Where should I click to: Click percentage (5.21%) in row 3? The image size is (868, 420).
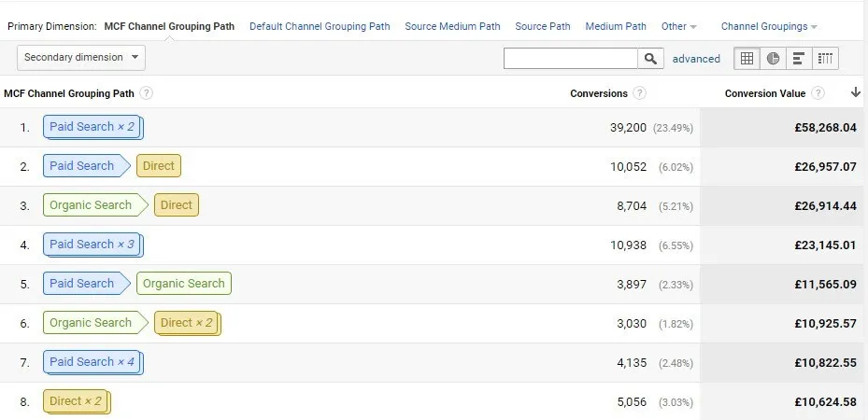(x=676, y=206)
